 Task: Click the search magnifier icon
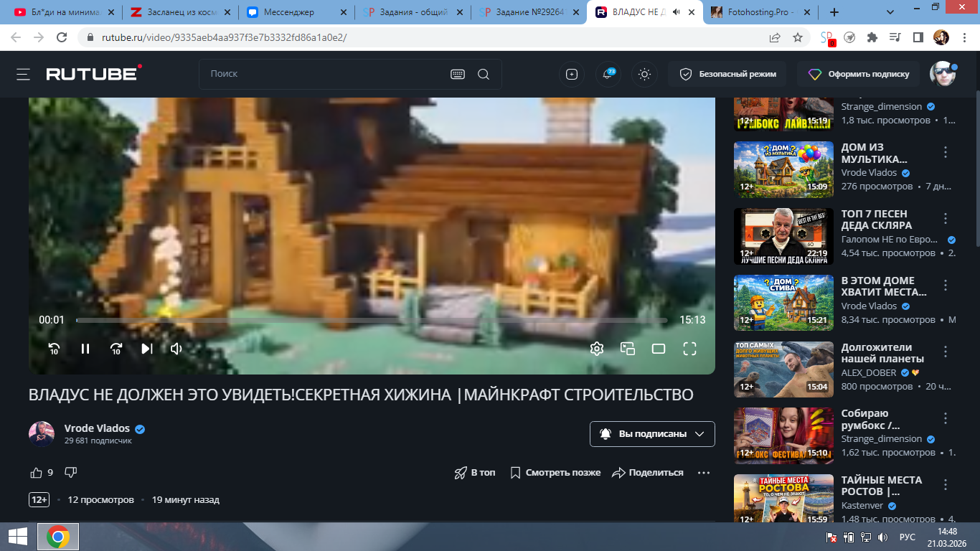484,74
